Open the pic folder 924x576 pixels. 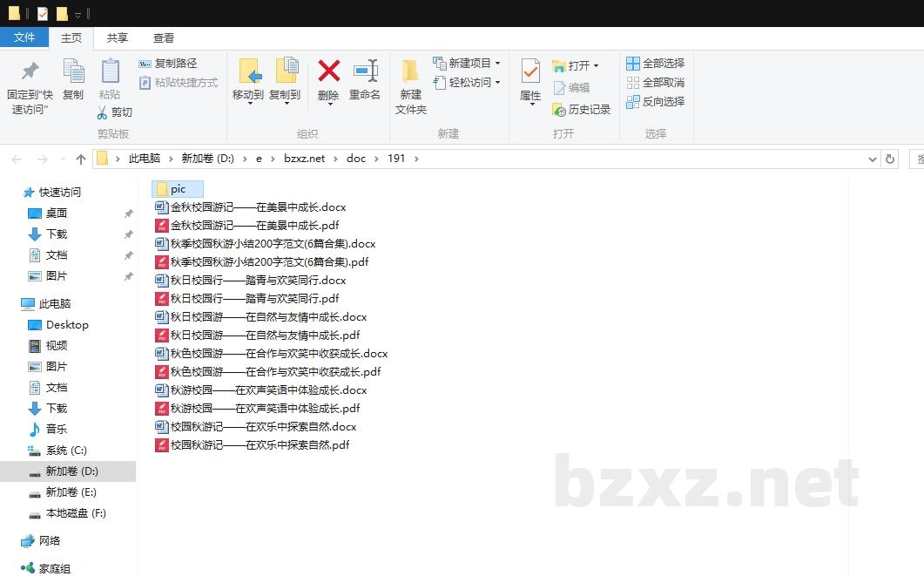[x=178, y=189]
